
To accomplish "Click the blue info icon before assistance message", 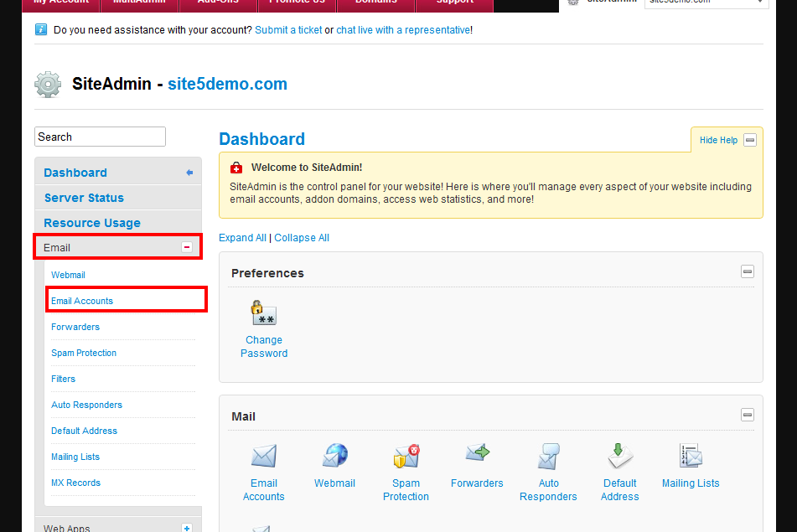I will (x=41, y=29).
